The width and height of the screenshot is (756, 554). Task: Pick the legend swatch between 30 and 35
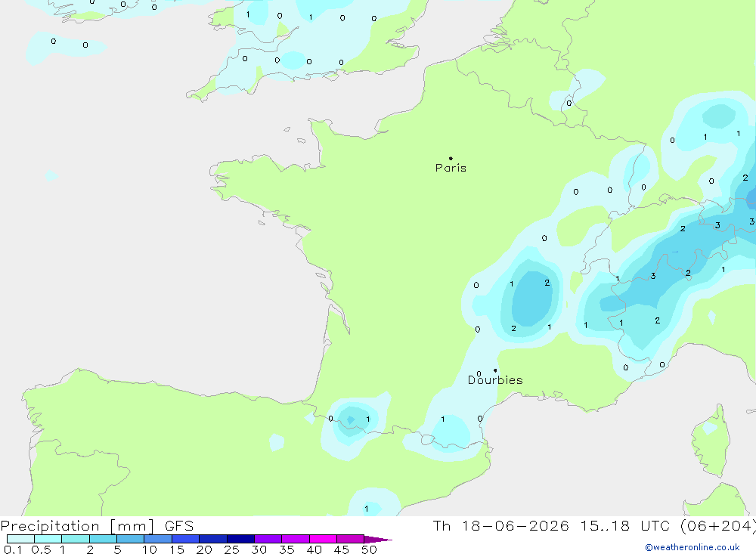268,539
